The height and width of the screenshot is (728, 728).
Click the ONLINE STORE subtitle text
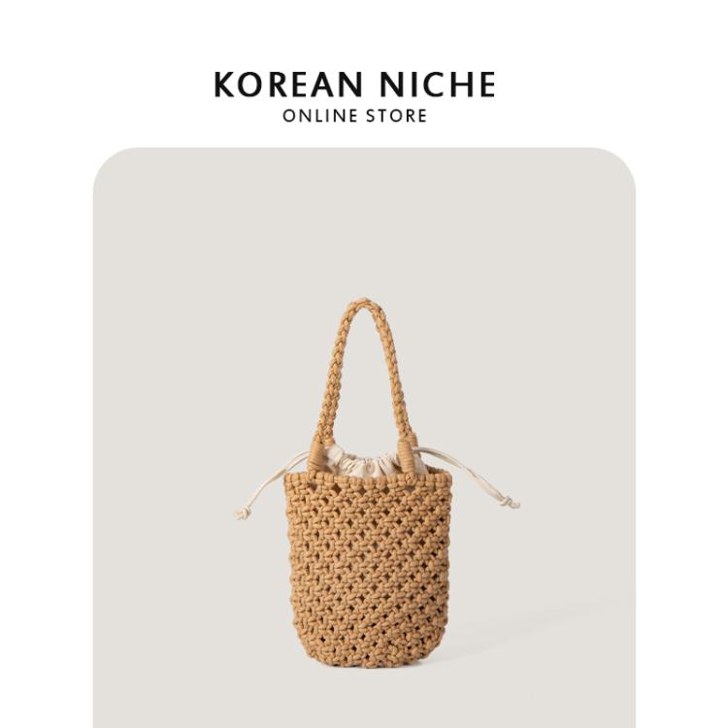pyautogui.click(x=354, y=116)
